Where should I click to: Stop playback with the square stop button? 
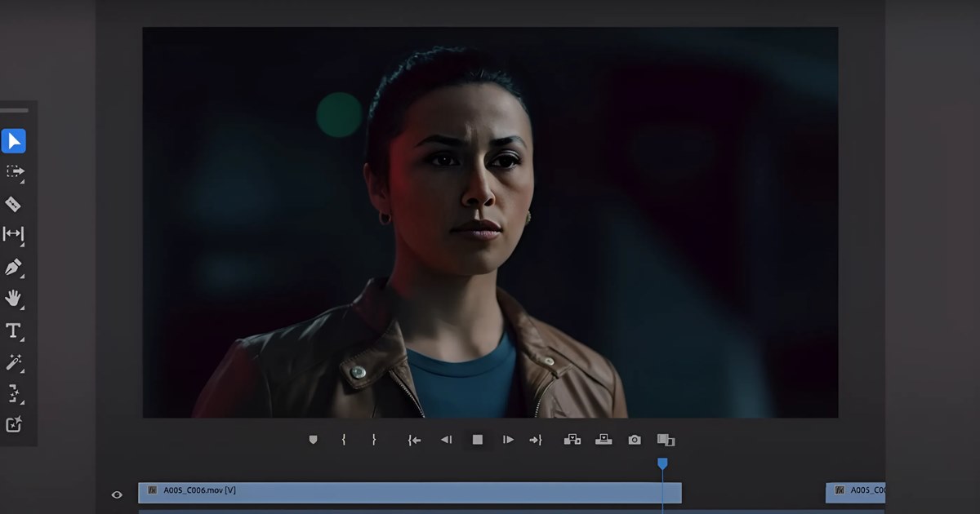478,440
